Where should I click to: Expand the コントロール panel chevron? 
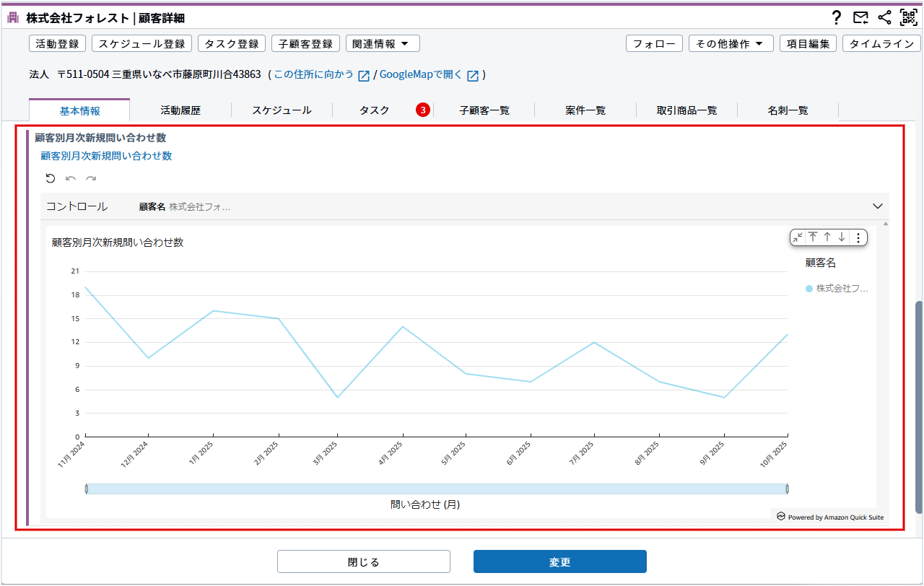click(x=878, y=206)
